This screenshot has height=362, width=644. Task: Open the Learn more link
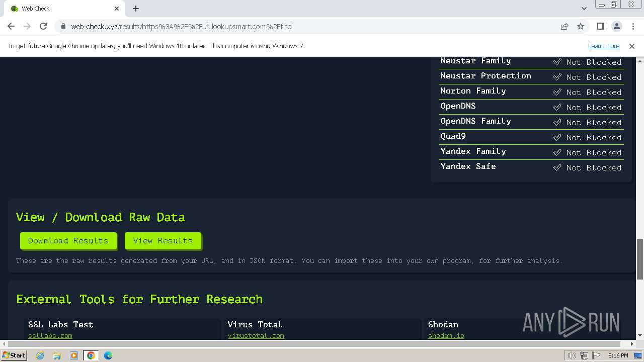pos(604,46)
